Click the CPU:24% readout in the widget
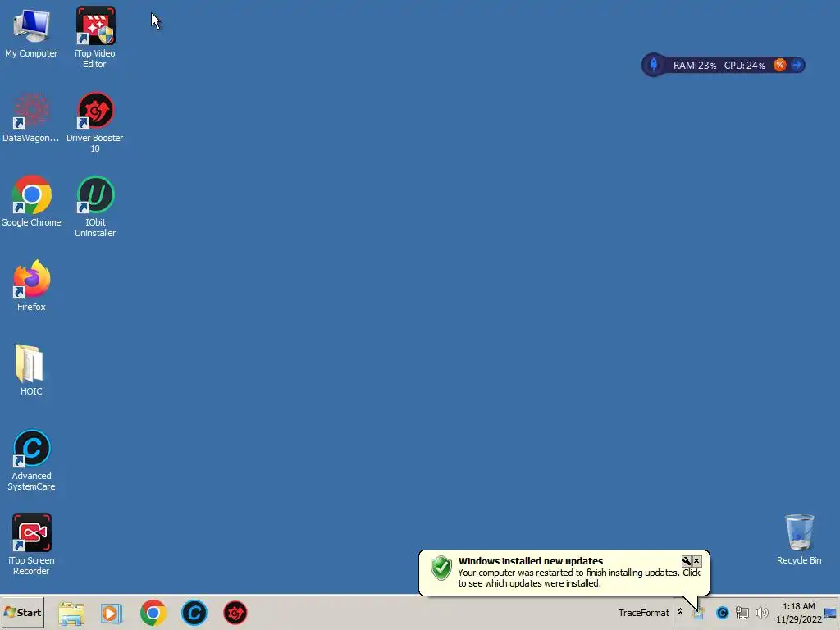This screenshot has width=840, height=630. coord(745,66)
